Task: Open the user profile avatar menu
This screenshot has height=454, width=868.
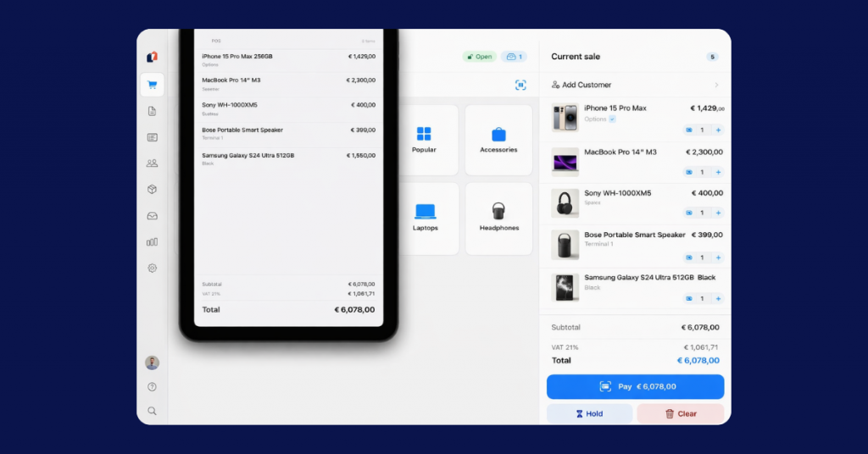Action: point(152,363)
